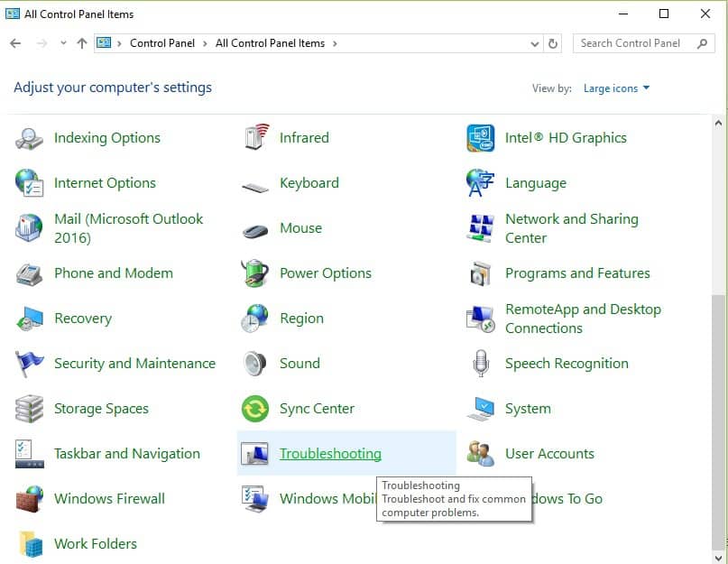The height and width of the screenshot is (564, 728).
Task: Open the Sound speaker icon
Action: click(x=255, y=364)
